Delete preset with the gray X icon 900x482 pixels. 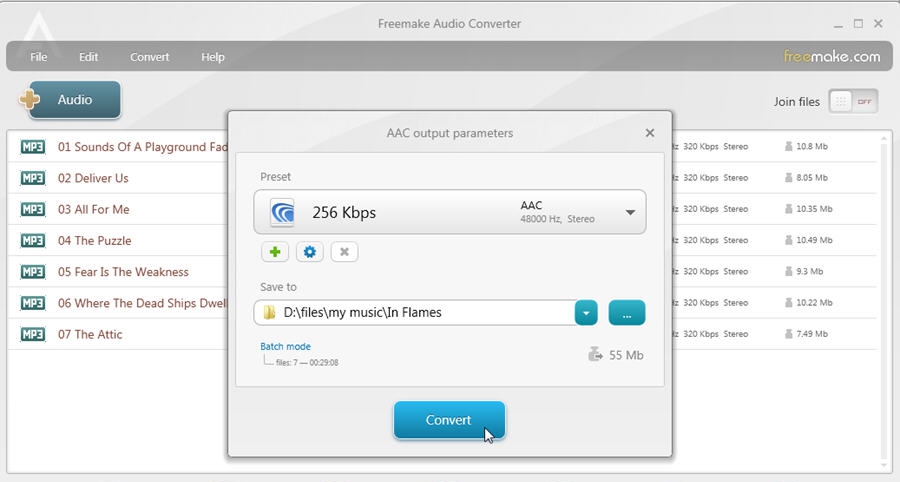click(x=344, y=251)
